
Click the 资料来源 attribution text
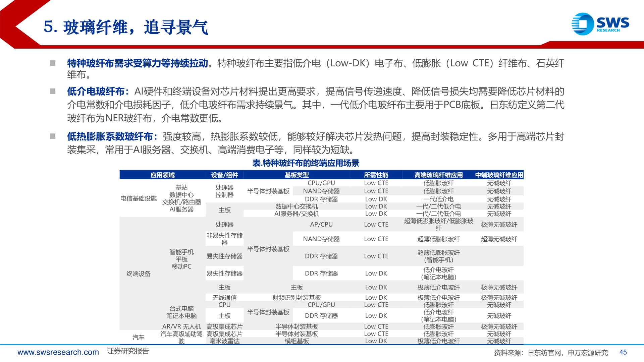pos(550,352)
